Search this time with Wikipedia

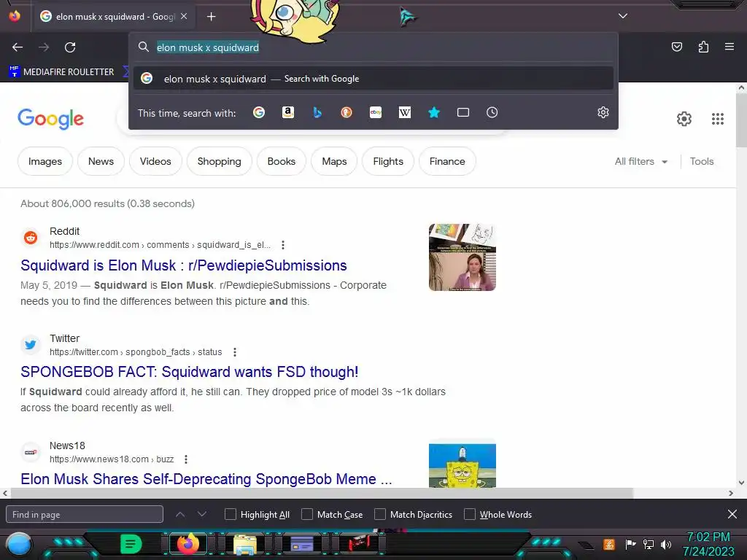(x=404, y=112)
